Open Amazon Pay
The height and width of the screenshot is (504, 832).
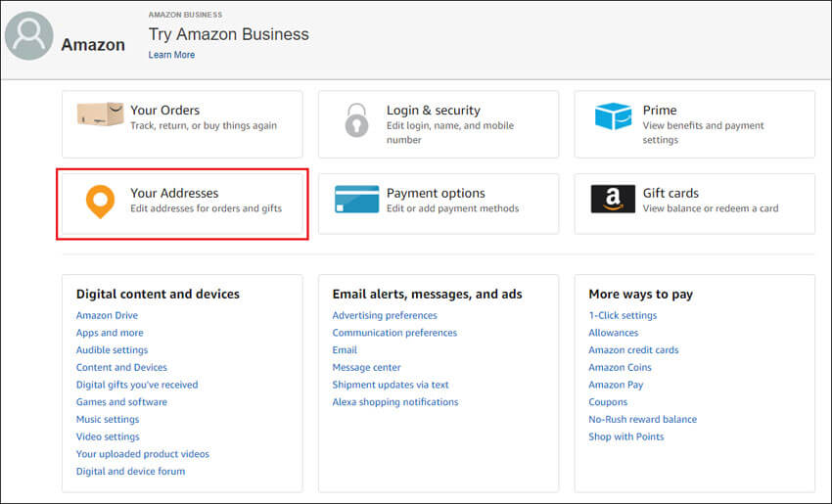point(616,385)
